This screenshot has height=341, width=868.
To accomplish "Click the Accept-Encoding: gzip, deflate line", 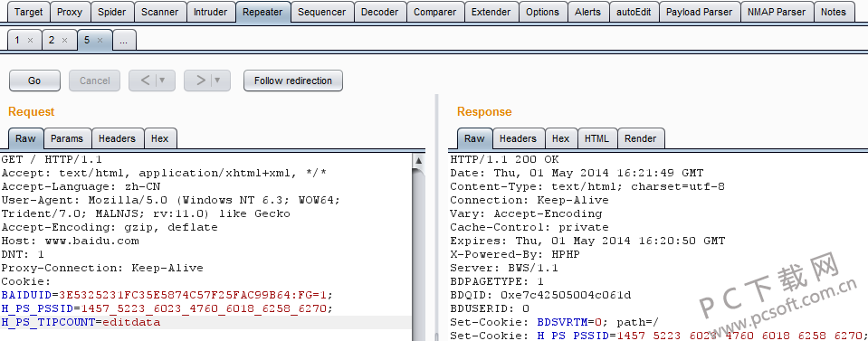I will tap(110, 228).
